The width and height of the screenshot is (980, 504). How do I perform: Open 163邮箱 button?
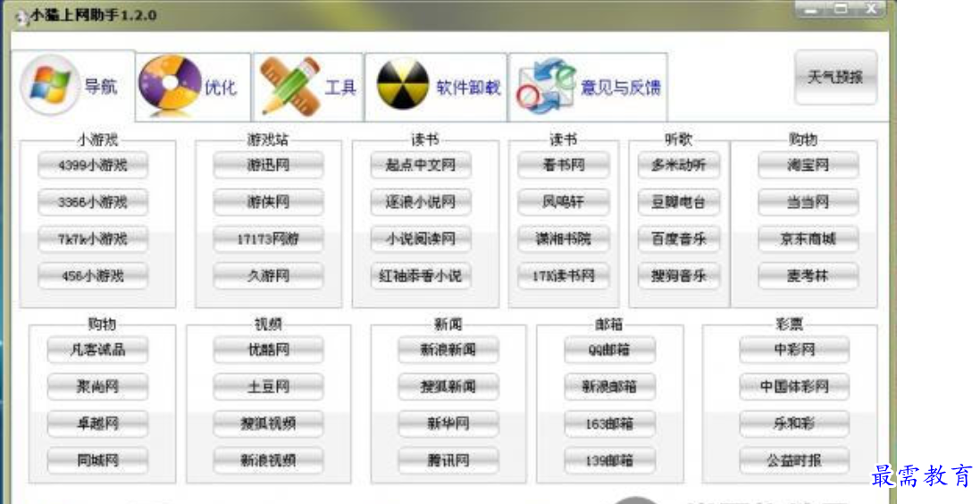[609, 424]
